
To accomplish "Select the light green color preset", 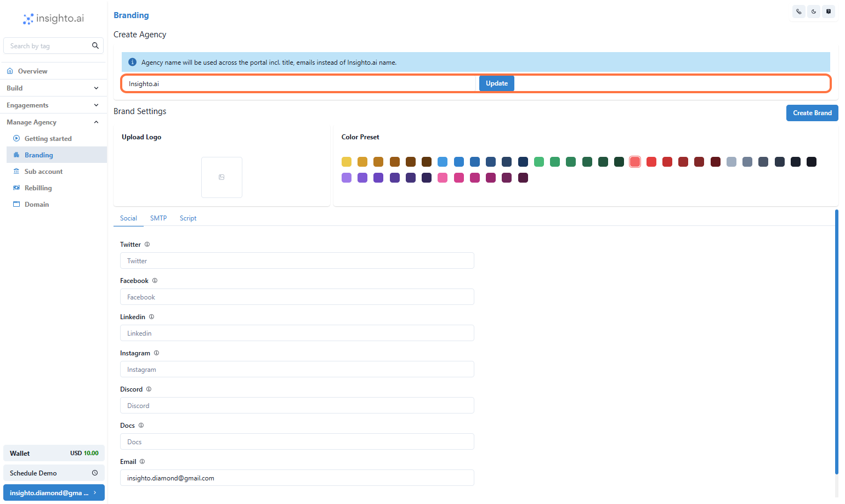I will pyautogui.click(x=539, y=162).
